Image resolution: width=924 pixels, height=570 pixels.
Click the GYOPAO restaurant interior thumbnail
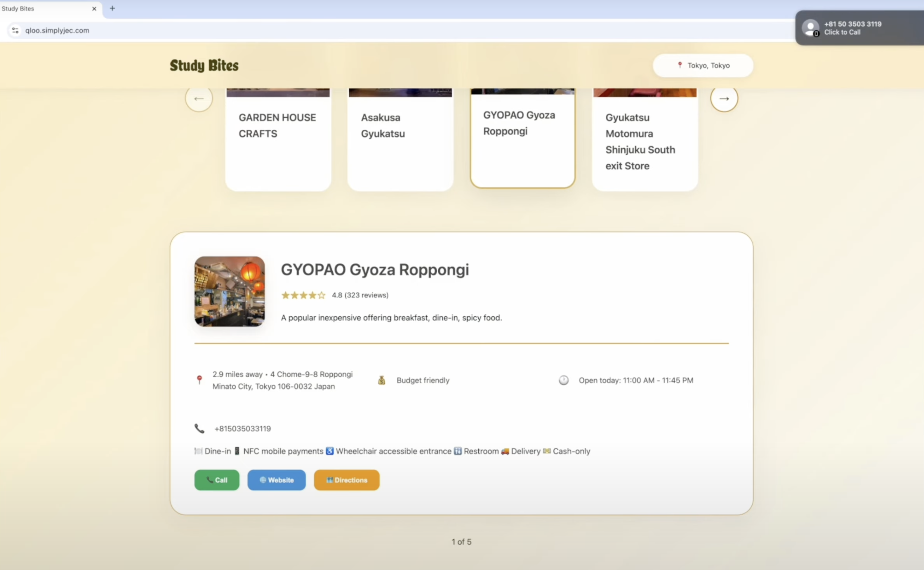tap(229, 291)
